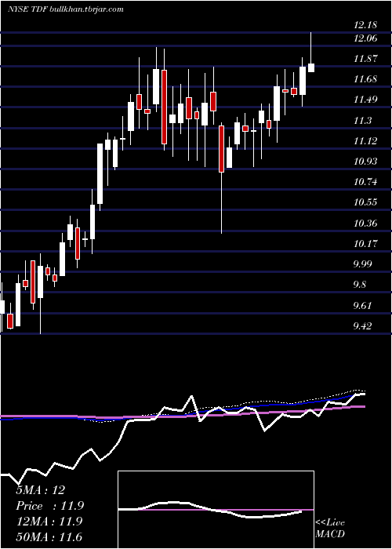Click the 5MA : 12 indicator value

(x=41, y=490)
